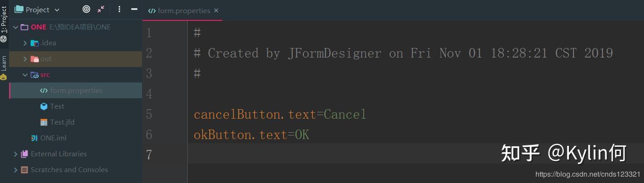Expand External Libraries node
Viewport: 644px width, 183px height.
(16, 154)
